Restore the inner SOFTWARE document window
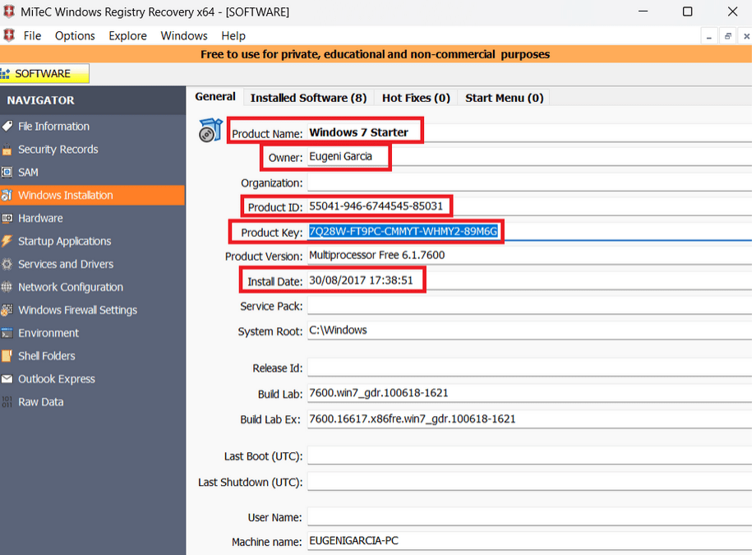Viewport: 756px width, 555px height. [x=727, y=36]
